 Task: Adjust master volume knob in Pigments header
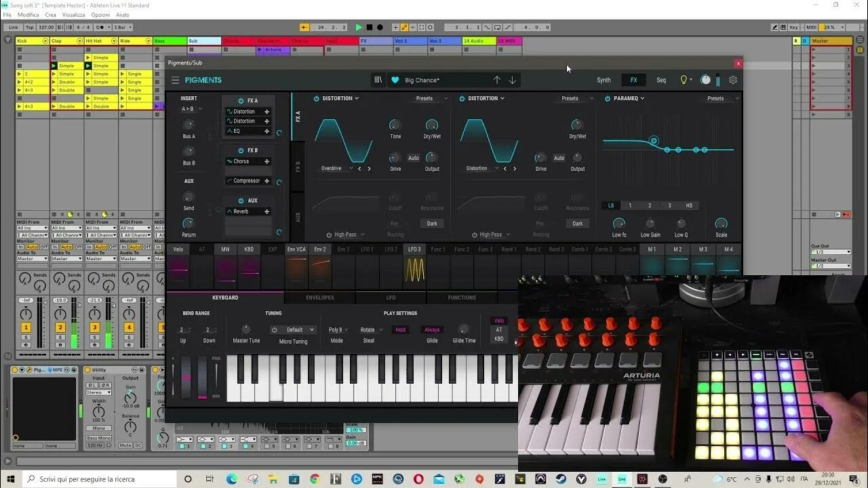(705, 80)
